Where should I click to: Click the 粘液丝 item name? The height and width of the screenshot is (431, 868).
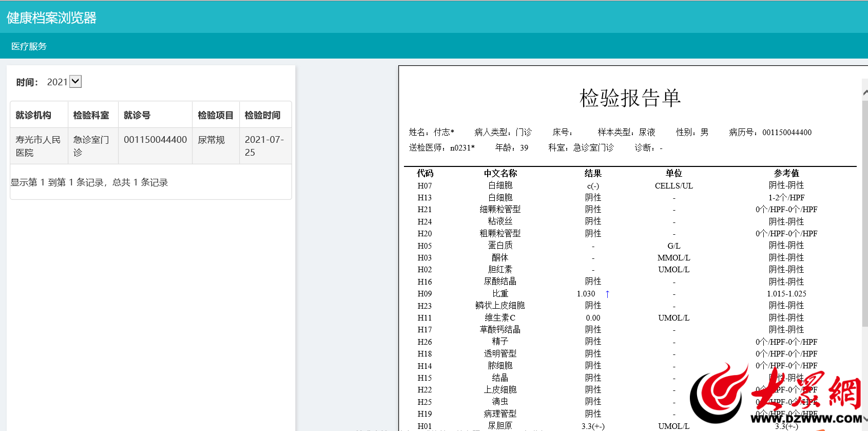pos(500,221)
